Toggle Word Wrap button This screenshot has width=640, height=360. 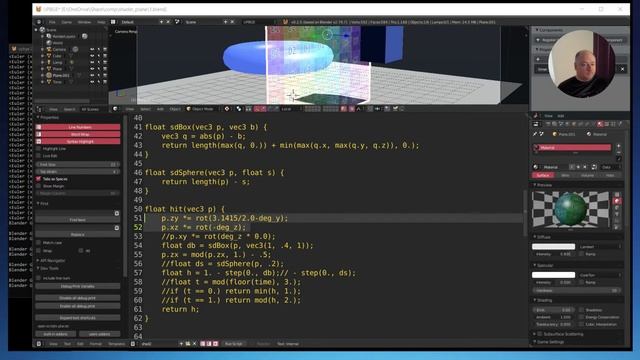78,134
